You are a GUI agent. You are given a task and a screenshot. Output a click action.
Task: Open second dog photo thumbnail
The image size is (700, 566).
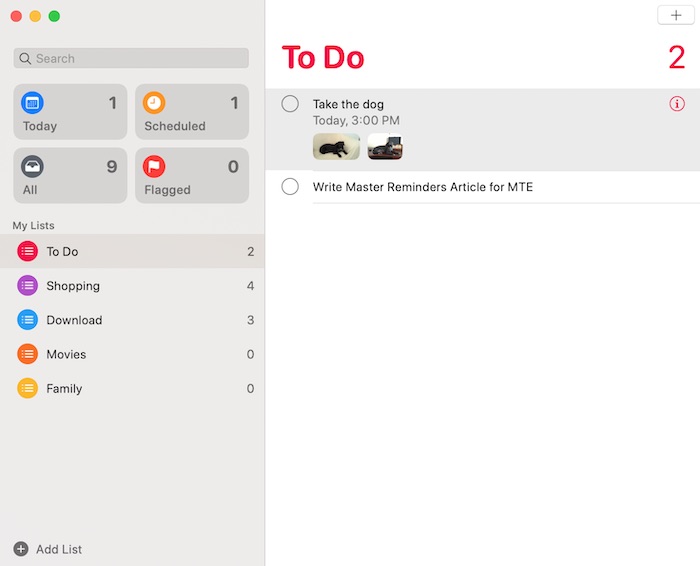(385, 146)
